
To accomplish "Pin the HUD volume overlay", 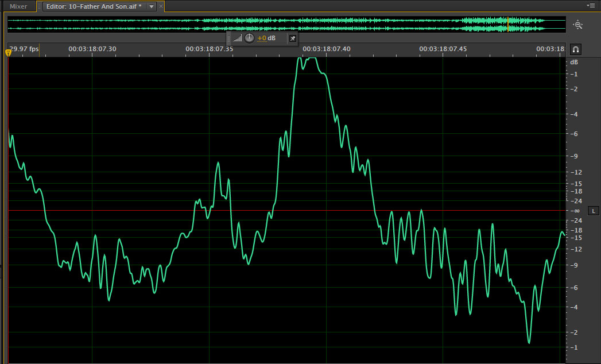I will pos(292,38).
